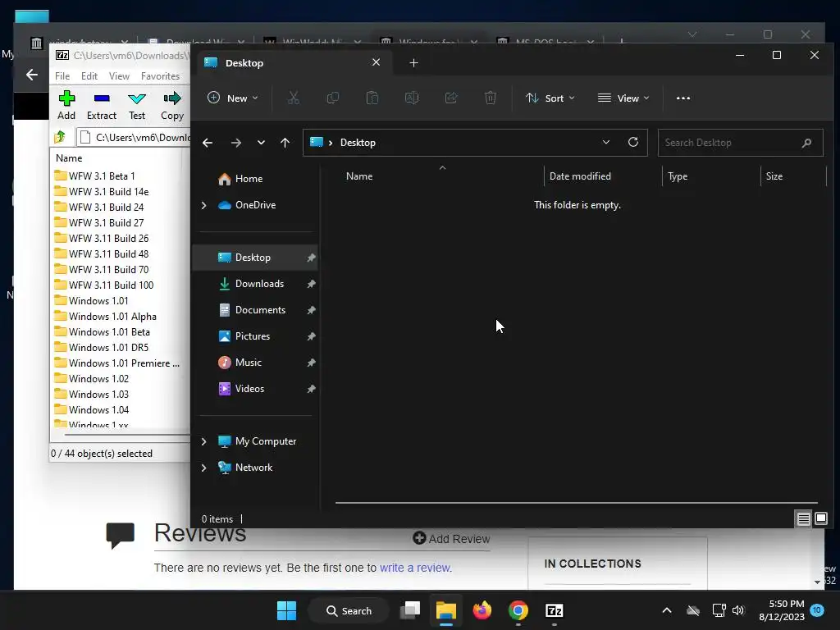This screenshot has height=630, width=840.
Task: Open File Explorer from the taskbar
Action: tap(445, 610)
